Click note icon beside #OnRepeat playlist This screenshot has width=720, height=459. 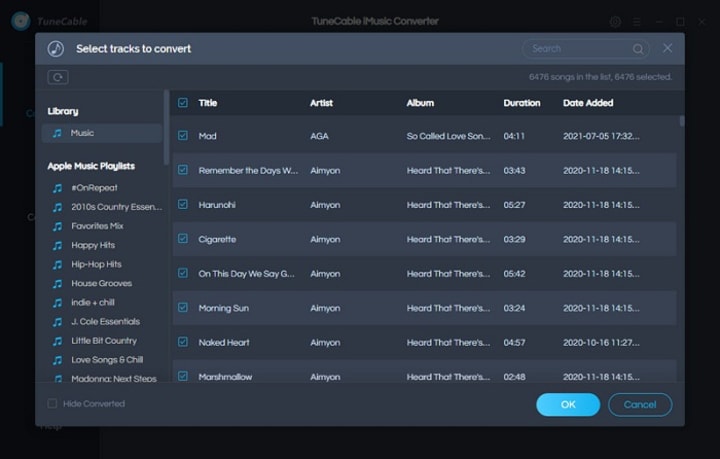57,188
